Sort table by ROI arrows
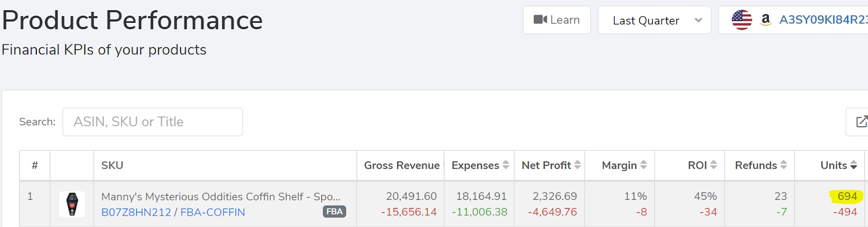 tap(713, 165)
